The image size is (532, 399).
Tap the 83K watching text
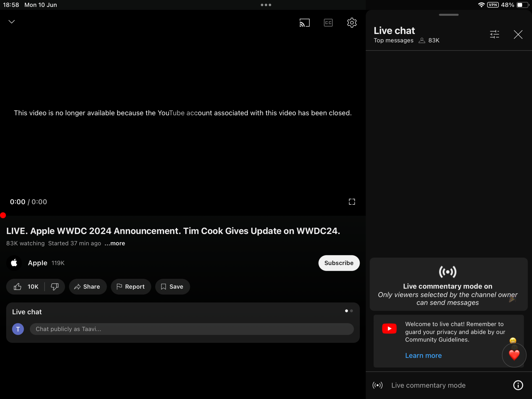coord(25,243)
